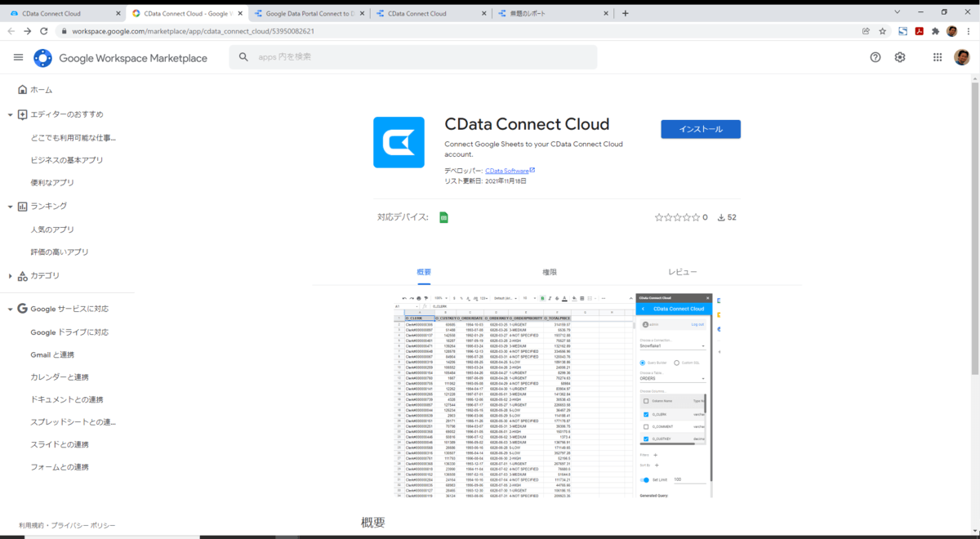Close the 無題のレポート browser tab
980x539 pixels.
(x=607, y=13)
